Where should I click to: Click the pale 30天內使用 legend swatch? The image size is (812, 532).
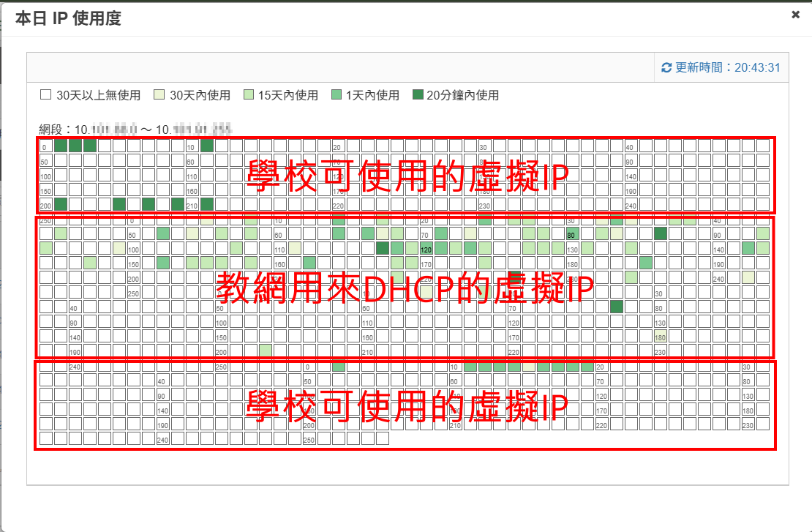tap(159, 95)
